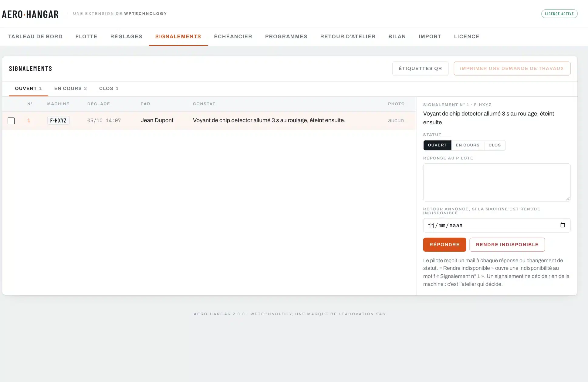Select the row number 1 cell
The image size is (588, 382).
29,120
